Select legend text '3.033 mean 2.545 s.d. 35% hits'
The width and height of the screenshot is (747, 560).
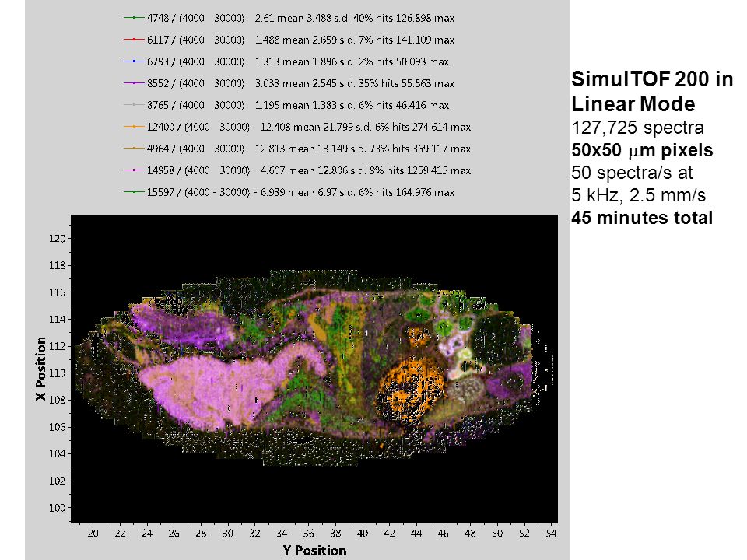click(324, 83)
